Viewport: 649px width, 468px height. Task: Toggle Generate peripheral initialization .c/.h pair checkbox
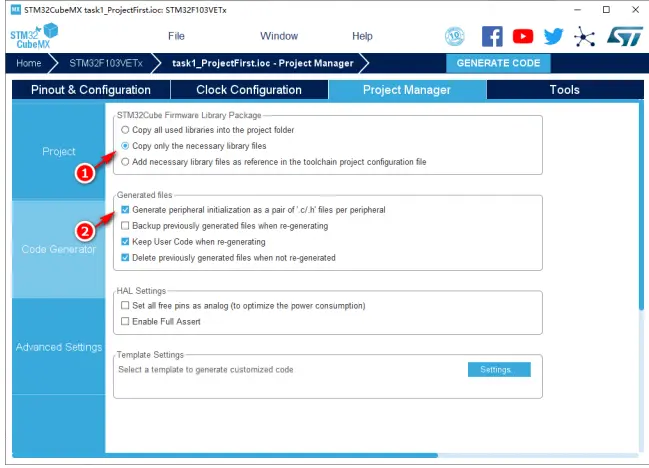point(125,210)
